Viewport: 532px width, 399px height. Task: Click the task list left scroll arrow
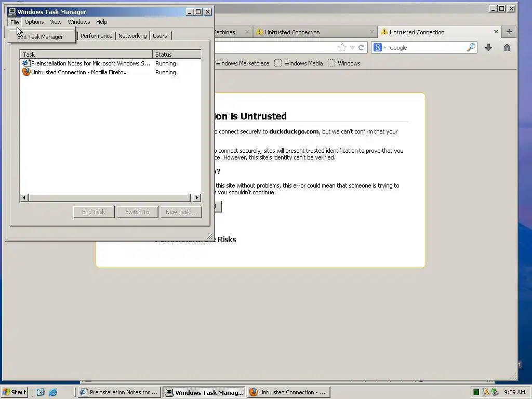[x=24, y=197]
